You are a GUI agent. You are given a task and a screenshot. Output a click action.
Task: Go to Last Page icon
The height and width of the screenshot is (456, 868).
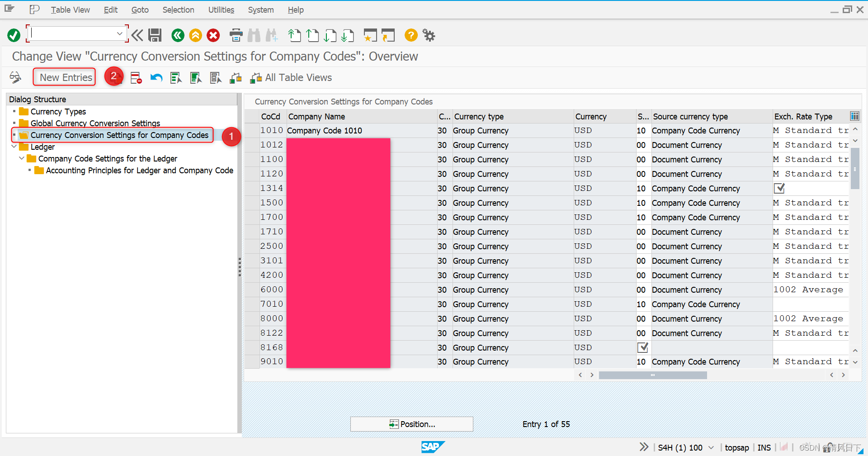coord(348,35)
